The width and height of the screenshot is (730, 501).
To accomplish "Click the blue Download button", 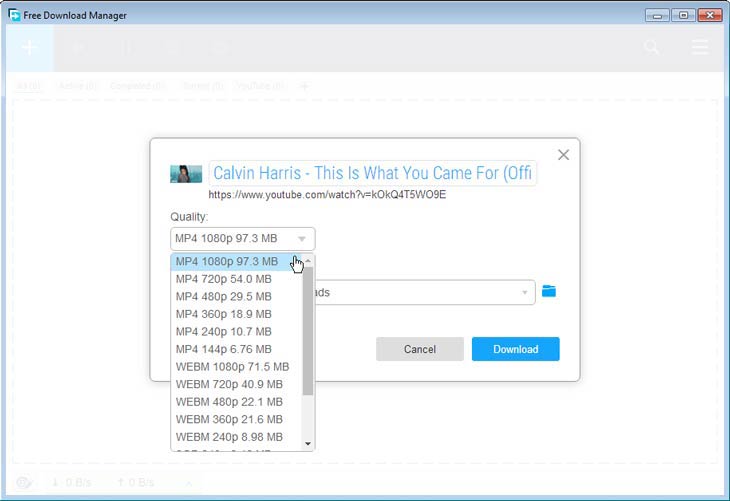I will point(515,349).
